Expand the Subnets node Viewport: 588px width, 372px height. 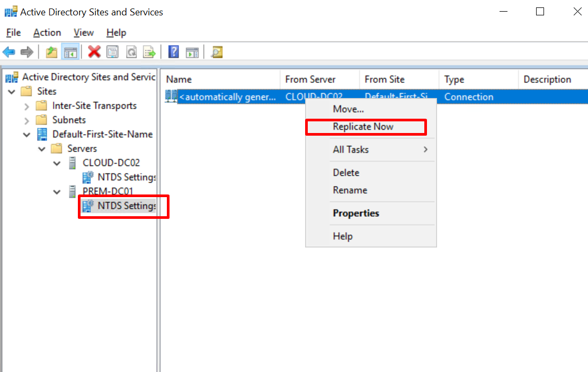point(26,120)
